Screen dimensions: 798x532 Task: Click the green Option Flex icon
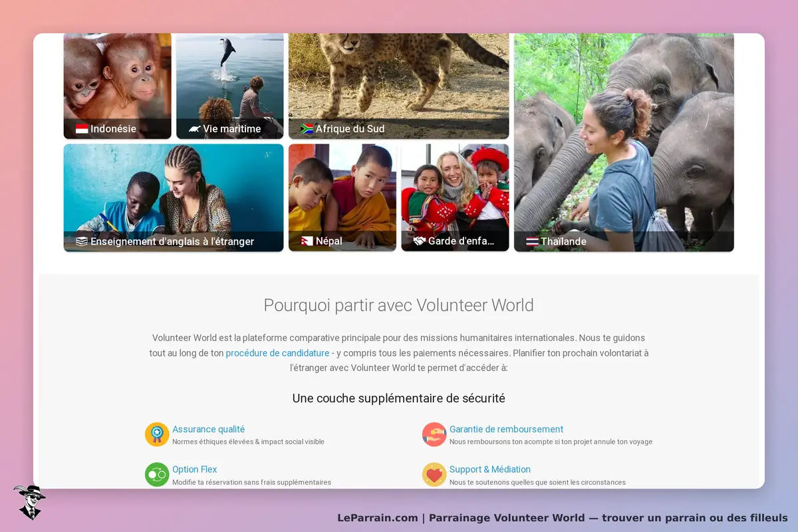click(x=157, y=475)
